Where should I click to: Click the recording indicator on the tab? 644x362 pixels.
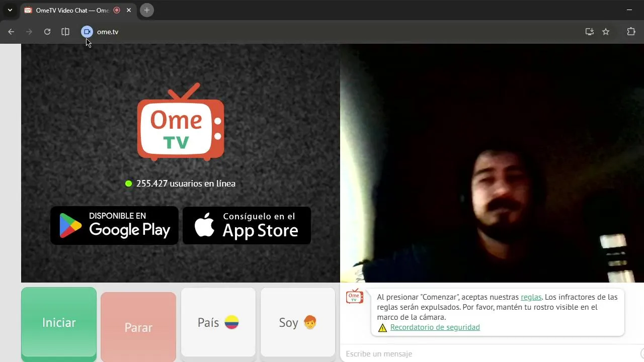click(x=117, y=10)
